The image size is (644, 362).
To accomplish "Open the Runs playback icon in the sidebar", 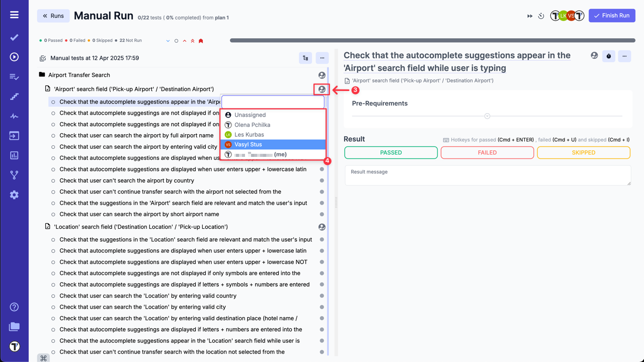I will (14, 57).
